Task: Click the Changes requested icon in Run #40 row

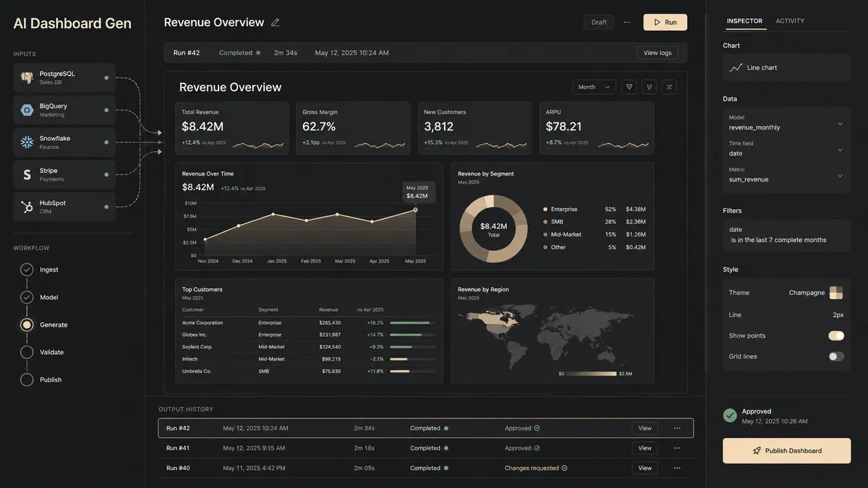Action: point(564,468)
